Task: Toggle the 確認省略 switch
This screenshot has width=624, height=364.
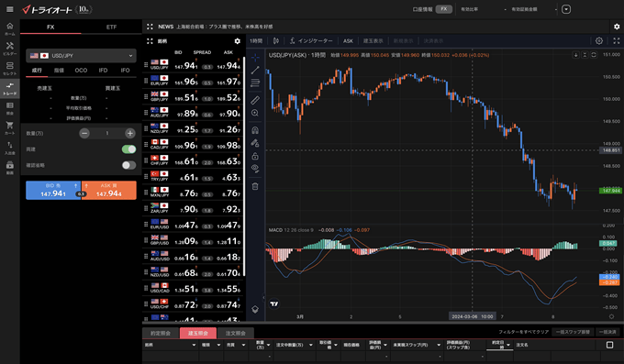Action: coord(128,165)
